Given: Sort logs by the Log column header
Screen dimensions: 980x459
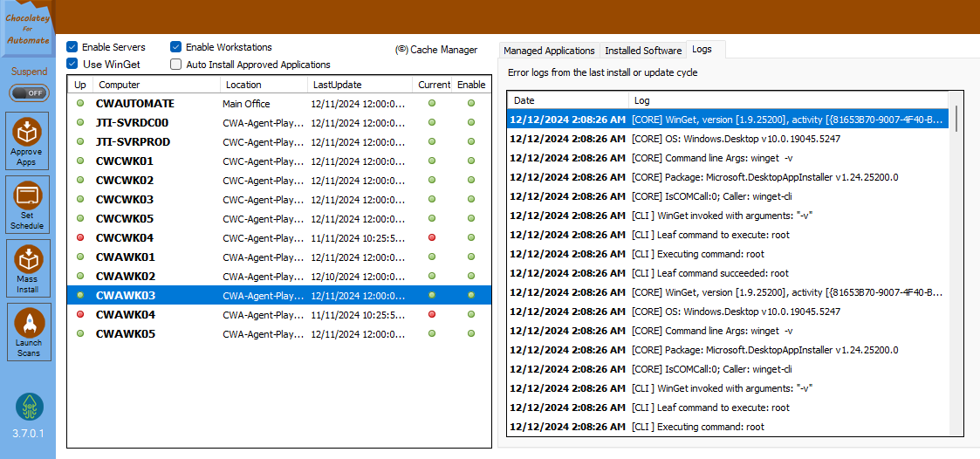Looking at the screenshot, I should click(x=788, y=100).
